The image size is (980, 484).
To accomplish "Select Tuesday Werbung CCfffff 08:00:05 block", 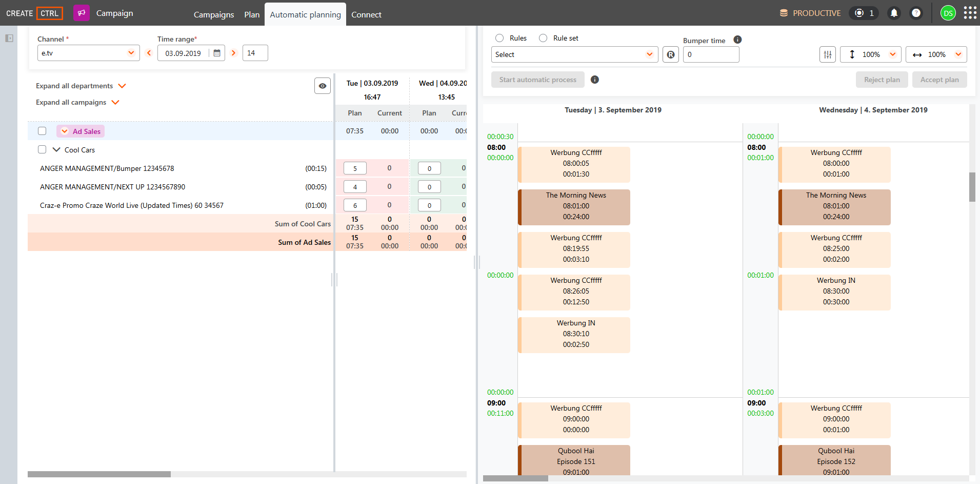I will tap(574, 165).
